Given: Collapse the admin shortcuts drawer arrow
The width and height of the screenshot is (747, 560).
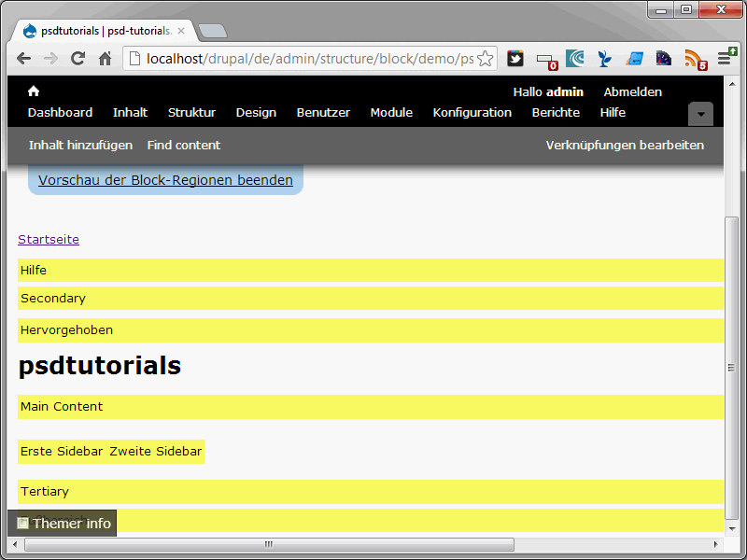Looking at the screenshot, I should point(700,114).
